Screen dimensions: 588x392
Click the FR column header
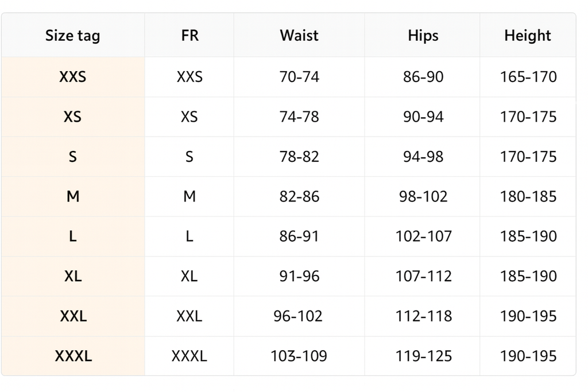coord(189,36)
